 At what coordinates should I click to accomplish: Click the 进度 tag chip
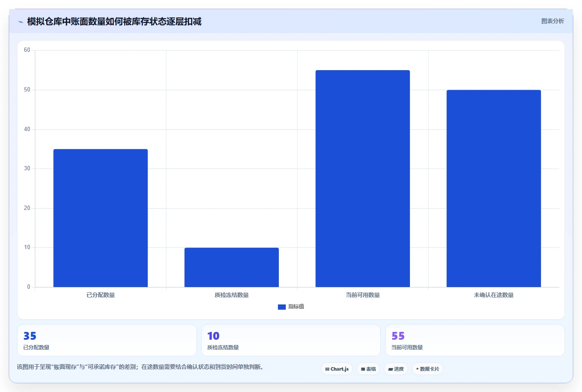(x=396, y=369)
